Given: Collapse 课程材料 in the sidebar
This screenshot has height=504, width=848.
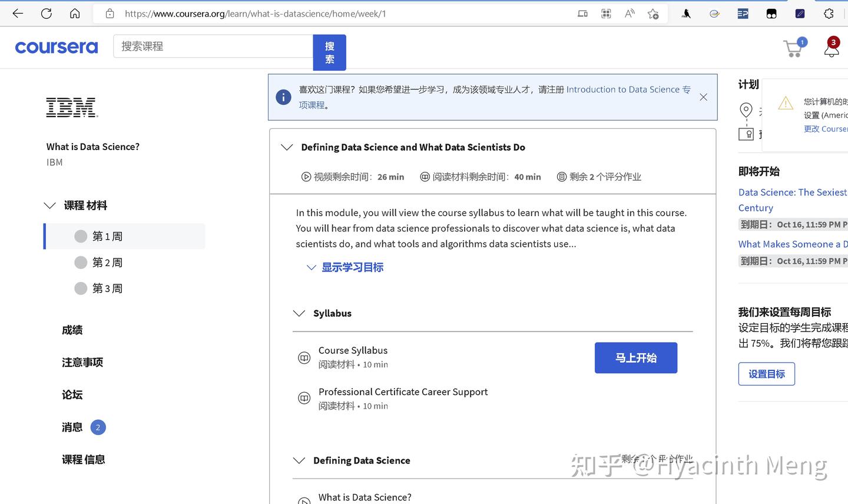Looking at the screenshot, I should 50,205.
